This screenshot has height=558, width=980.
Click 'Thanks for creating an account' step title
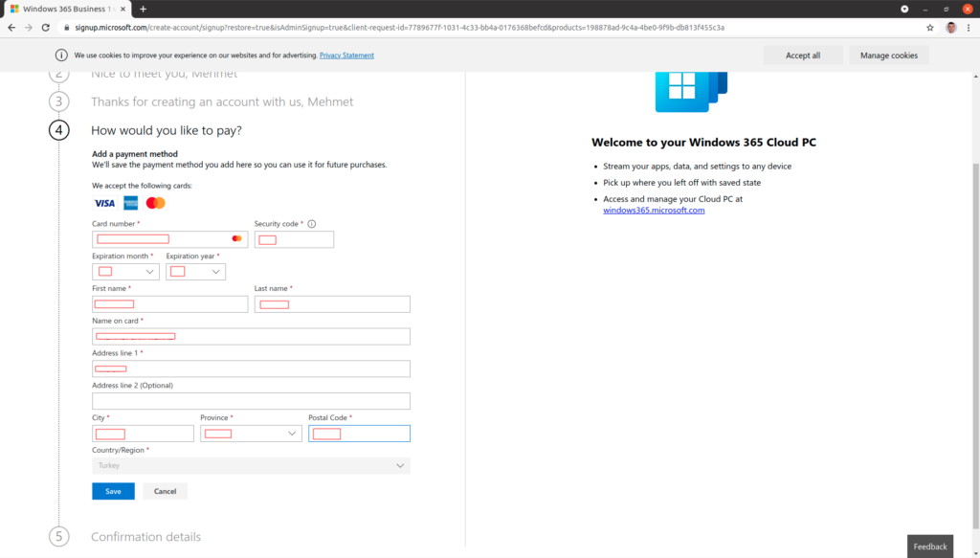click(222, 101)
